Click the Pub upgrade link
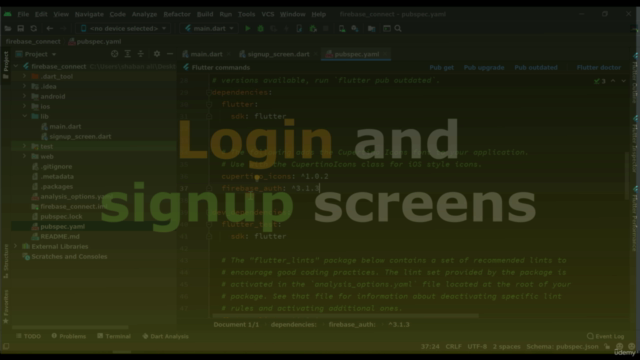 [x=484, y=67]
